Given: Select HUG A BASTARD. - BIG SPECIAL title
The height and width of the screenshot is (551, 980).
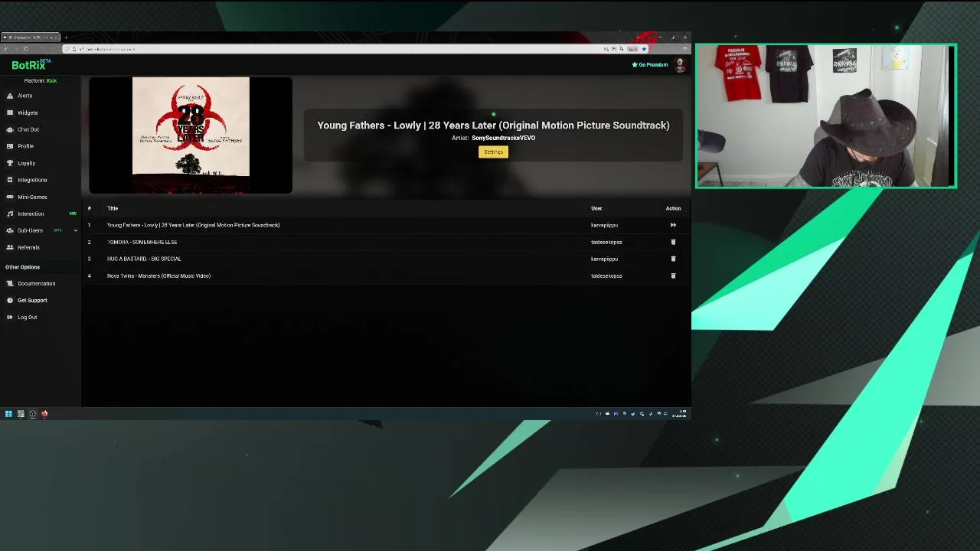Looking at the screenshot, I should (x=144, y=259).
